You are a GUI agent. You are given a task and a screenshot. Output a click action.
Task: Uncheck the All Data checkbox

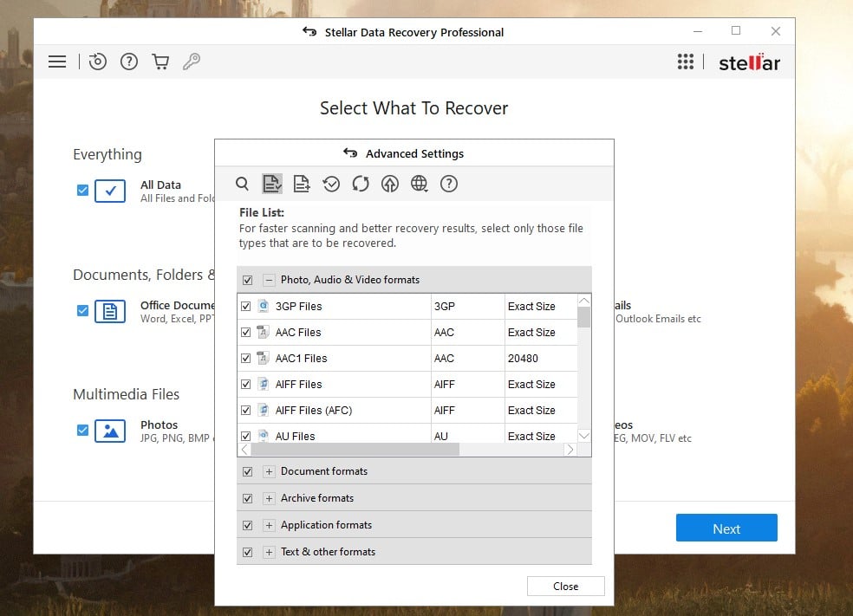click(82, 191)
